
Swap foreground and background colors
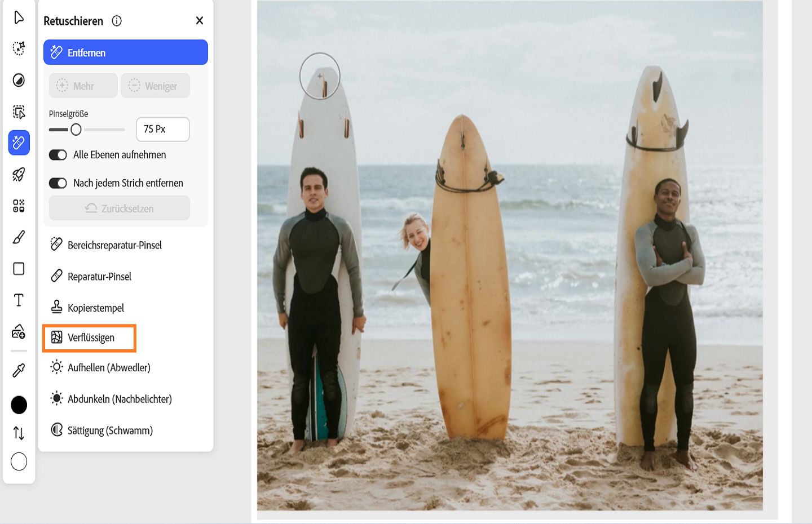[x=19, y=433]
